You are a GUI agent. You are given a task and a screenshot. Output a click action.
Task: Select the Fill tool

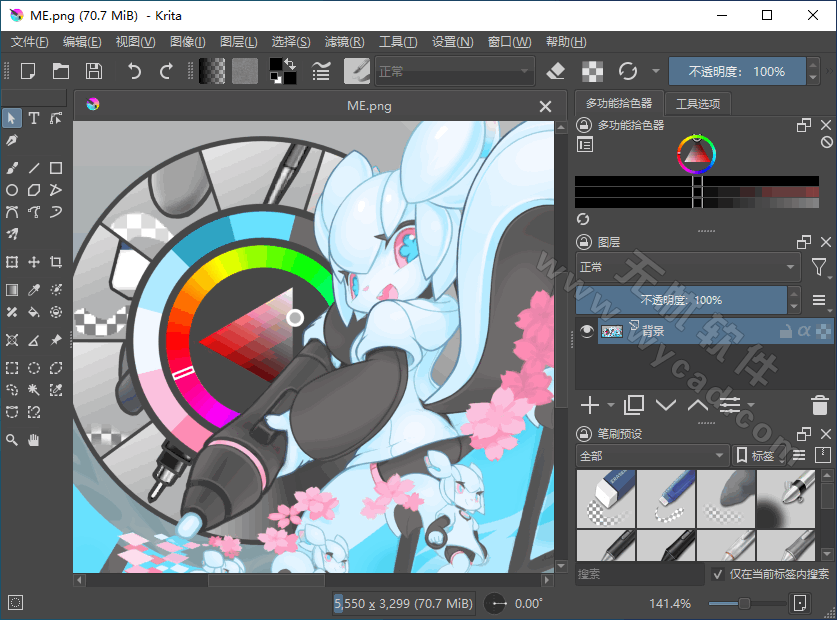[x=34, y=312]
